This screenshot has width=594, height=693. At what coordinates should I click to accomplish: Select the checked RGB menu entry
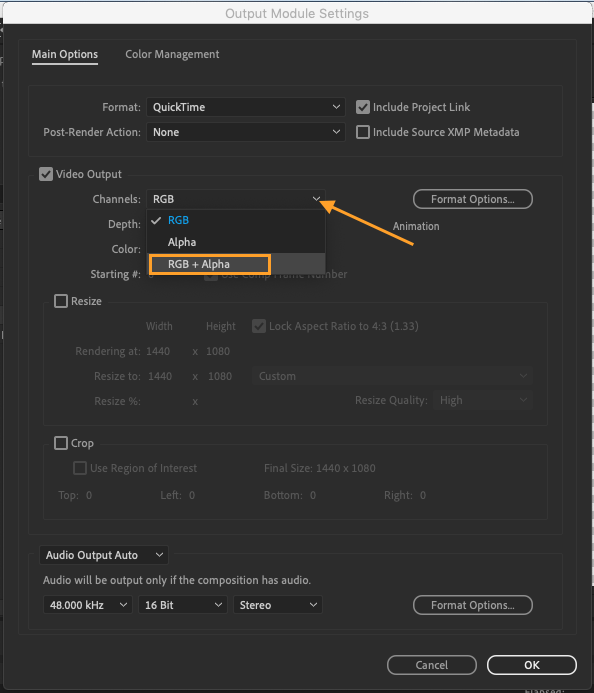point(236,220)
